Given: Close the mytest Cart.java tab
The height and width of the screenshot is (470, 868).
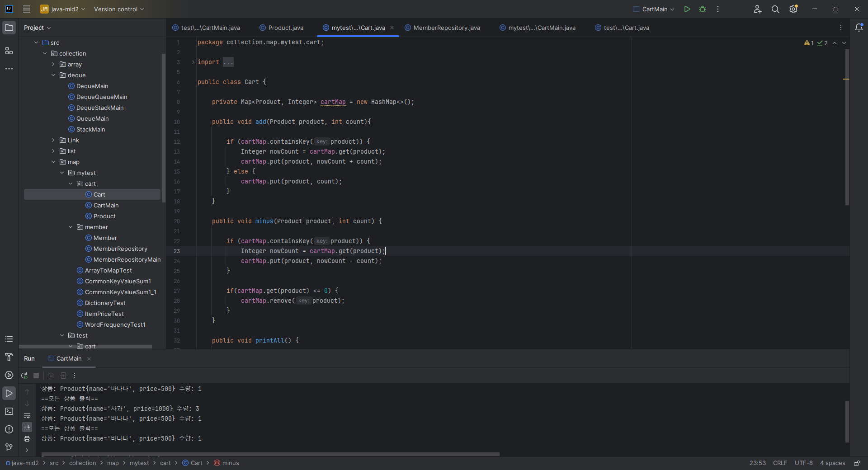Looking at the screenshot, I should pos(392,28).
